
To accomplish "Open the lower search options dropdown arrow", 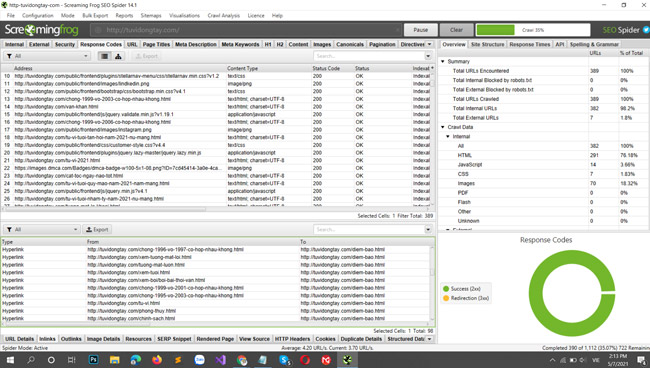I will (428, 229).
